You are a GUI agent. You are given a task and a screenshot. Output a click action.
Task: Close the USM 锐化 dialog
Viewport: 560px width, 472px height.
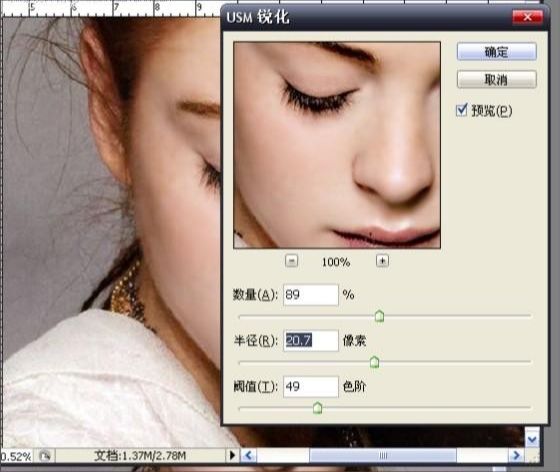coord(527,17)
